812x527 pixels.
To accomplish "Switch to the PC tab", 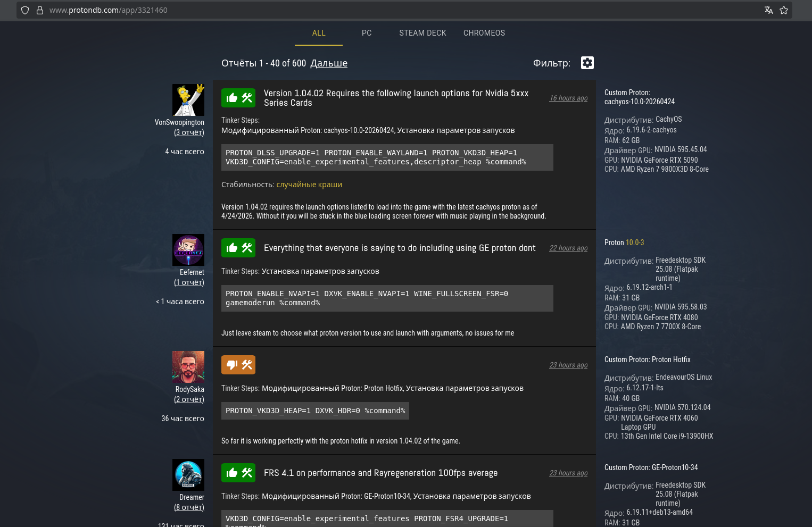I will [x=367, y=33].
